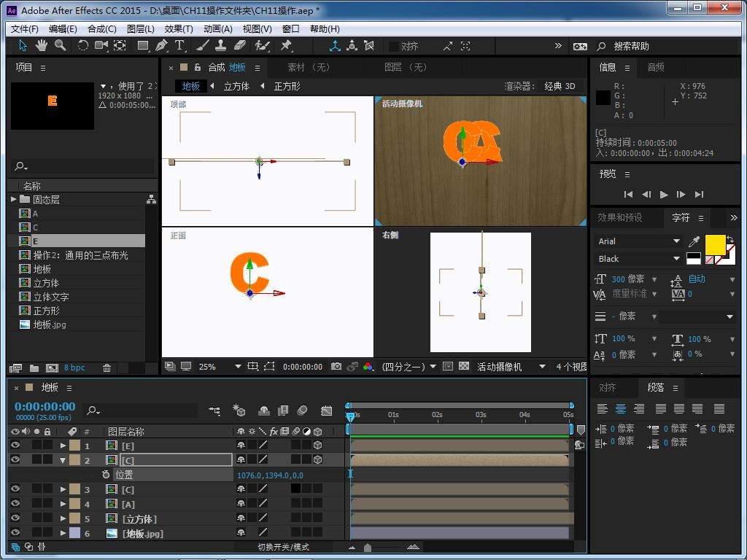Collapse layer 2 [C] properties
This screenshot has width=747, height=560.
pos(63,460)
